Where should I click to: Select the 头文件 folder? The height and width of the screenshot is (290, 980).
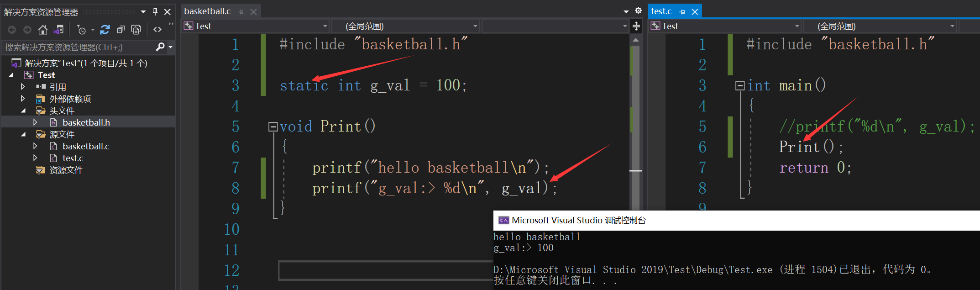pos(62,111)
